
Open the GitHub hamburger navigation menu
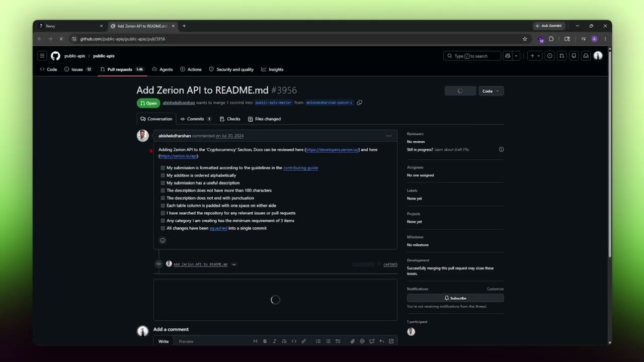click(x=42, y=56)
